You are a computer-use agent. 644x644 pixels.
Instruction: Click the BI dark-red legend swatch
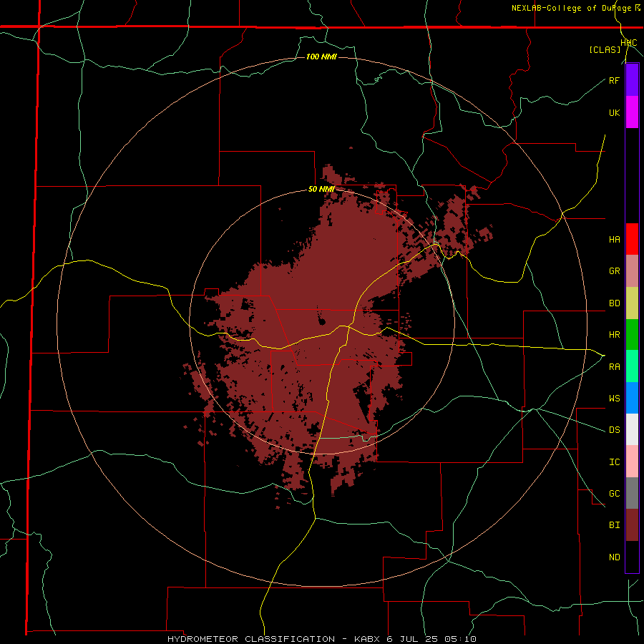[x=632, y=525]
